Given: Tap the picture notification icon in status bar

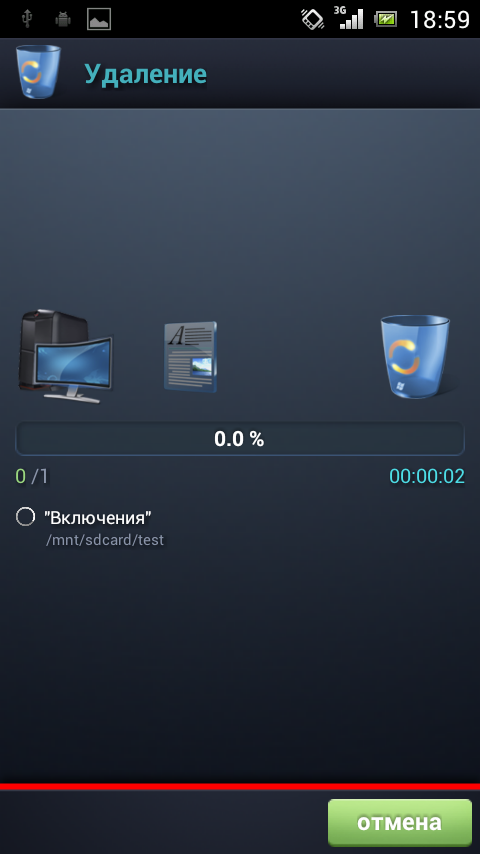Looking at the screenshot, I should 99,20.
